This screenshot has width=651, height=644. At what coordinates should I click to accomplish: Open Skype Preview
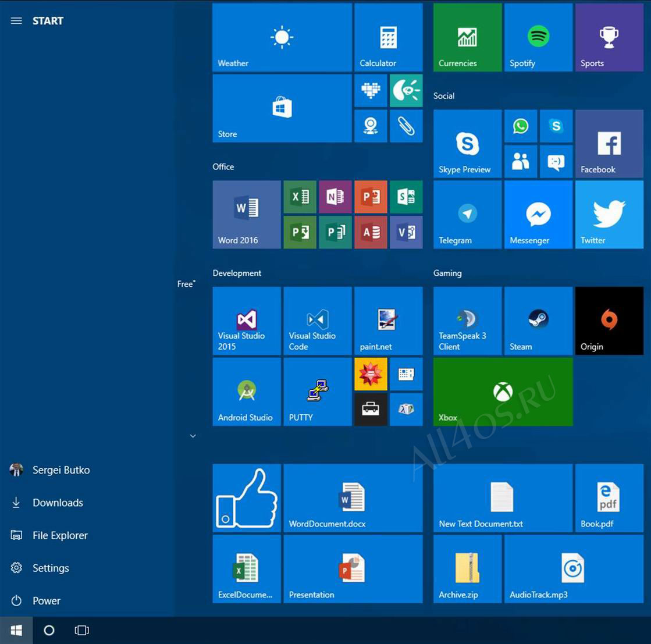point(468,144)
